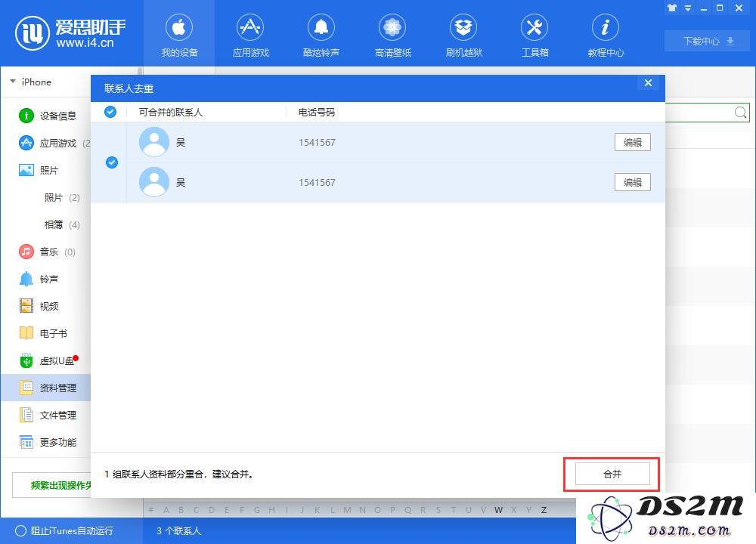This screenshot has height=544, width=756.
Task: Click the second 吴 contact avatar
Action: pyautogui.click(x=154, y=181)
